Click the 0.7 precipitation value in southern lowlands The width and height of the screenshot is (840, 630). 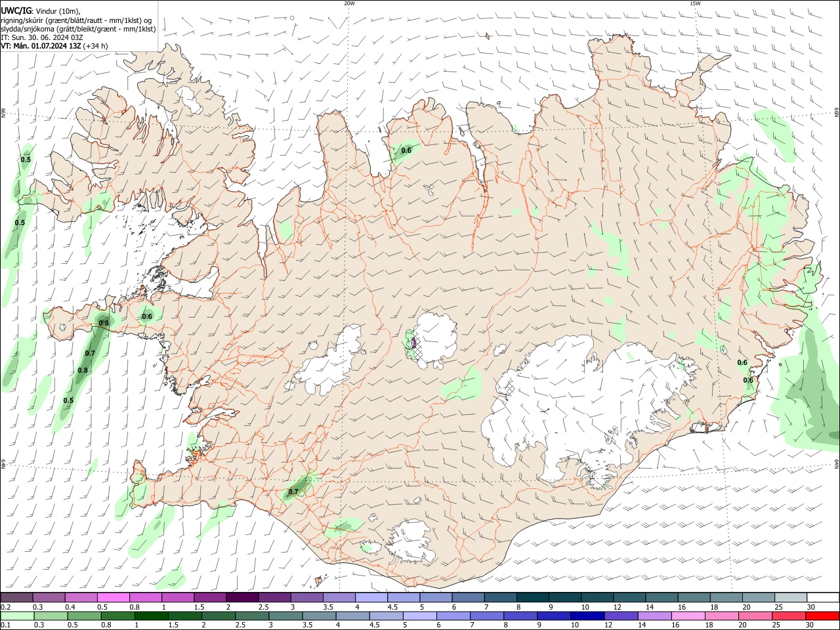pyautogui.click(x=293, y=492)
